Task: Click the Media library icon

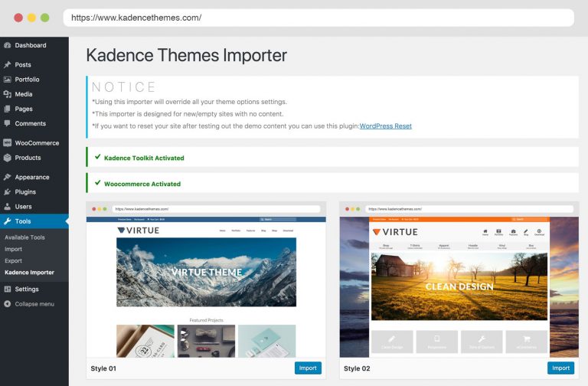Action: point(7,94)
